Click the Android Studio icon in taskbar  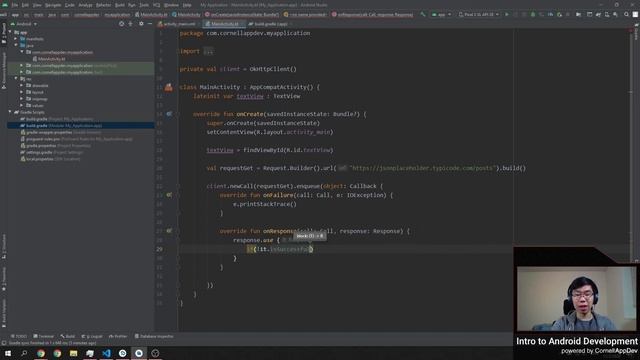click(x=139, y=353)
